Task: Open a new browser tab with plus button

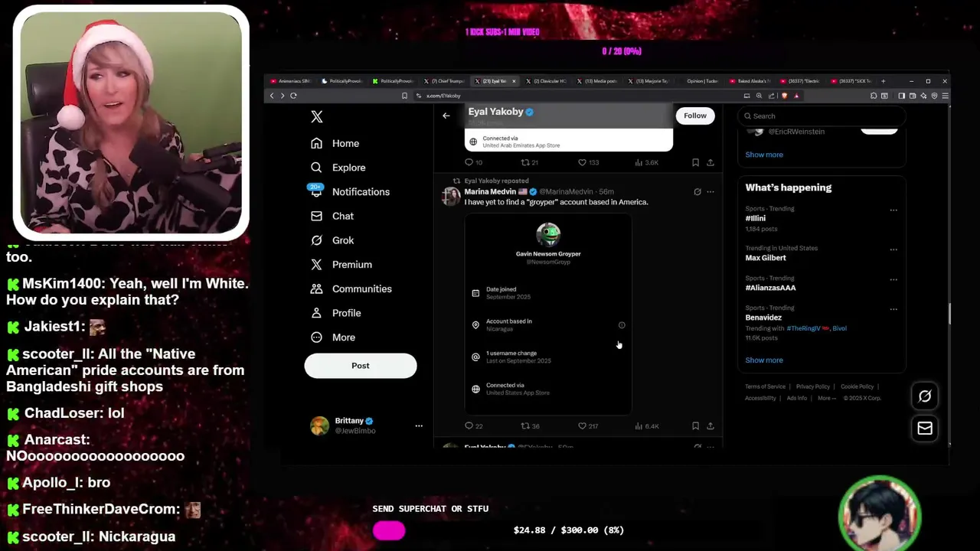Action: pos(884,81)
